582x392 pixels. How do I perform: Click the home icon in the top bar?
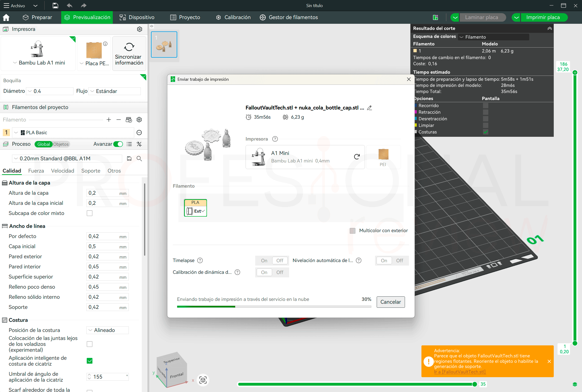point(6,17)
